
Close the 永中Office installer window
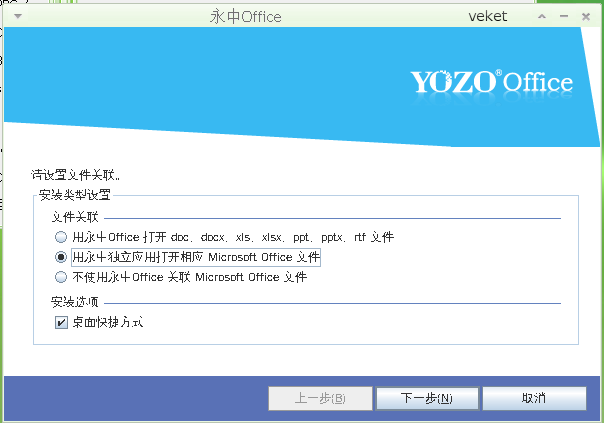pos(586,17)
